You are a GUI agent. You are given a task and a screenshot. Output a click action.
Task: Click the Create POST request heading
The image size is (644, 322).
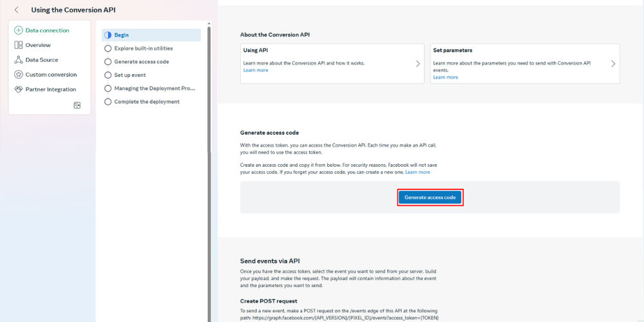click(x=269, y=301)
